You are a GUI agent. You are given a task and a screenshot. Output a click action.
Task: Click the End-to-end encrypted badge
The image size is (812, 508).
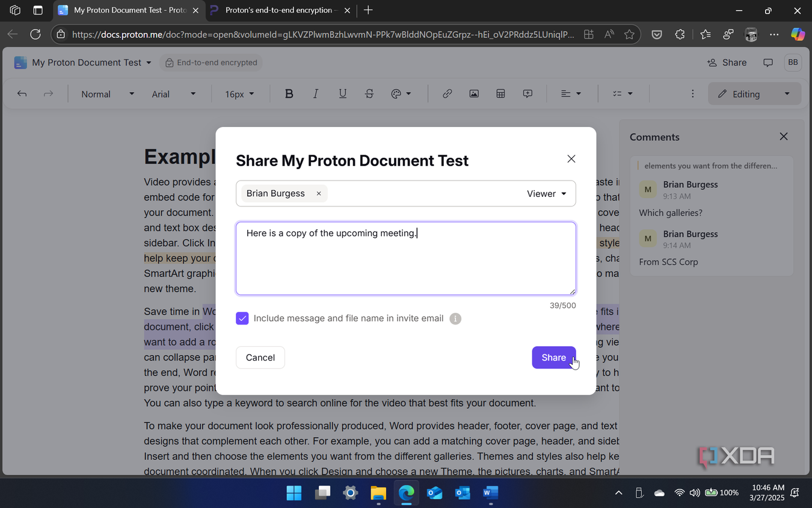click(211, 63)
